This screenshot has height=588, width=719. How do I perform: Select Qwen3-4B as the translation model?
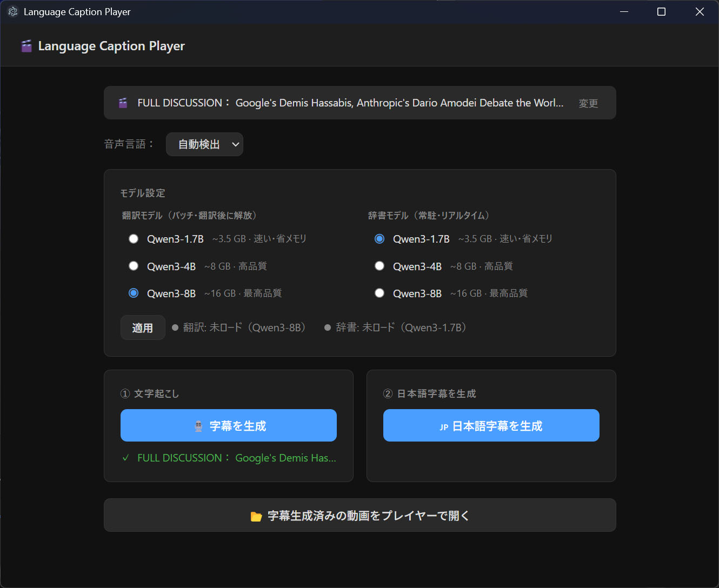[x=134, y=266]
